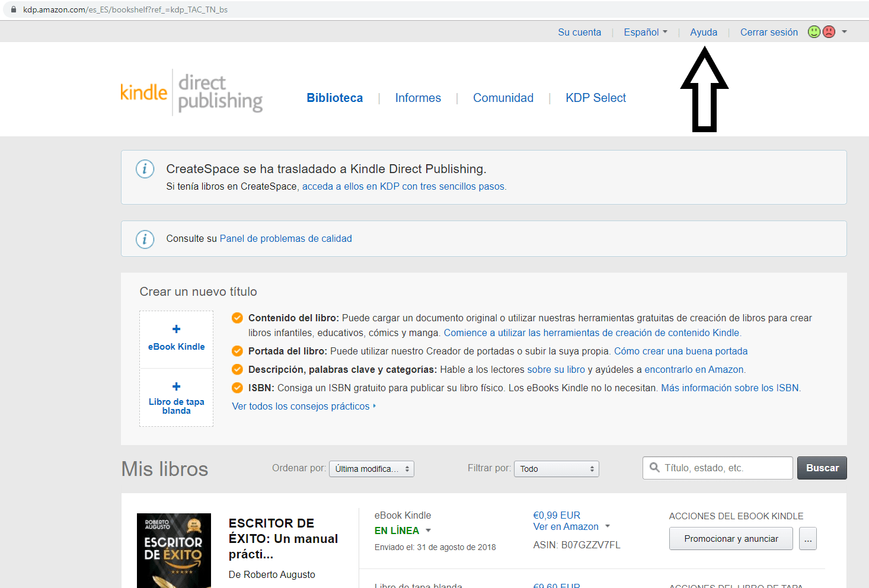Click the lock icon in the address bar
This screenshot has width=869, height=588.
[14, 9]
